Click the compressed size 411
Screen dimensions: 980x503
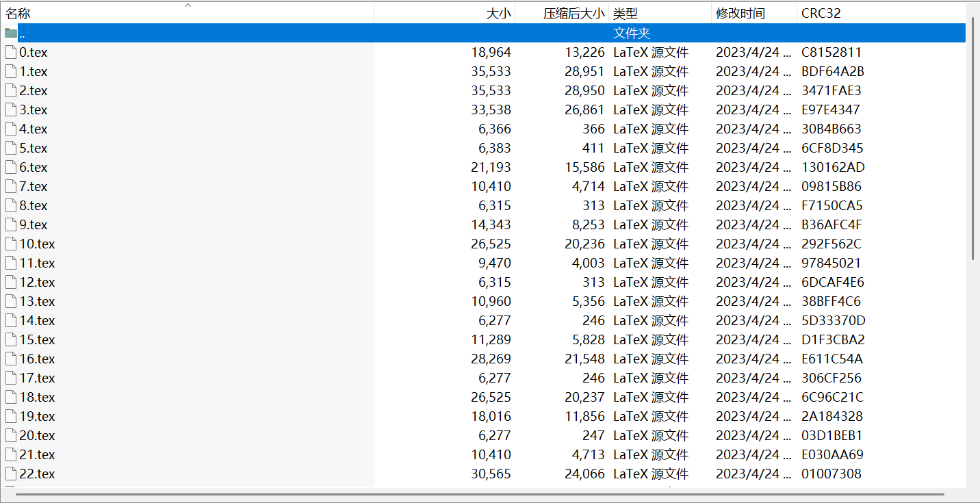point(595,148)
